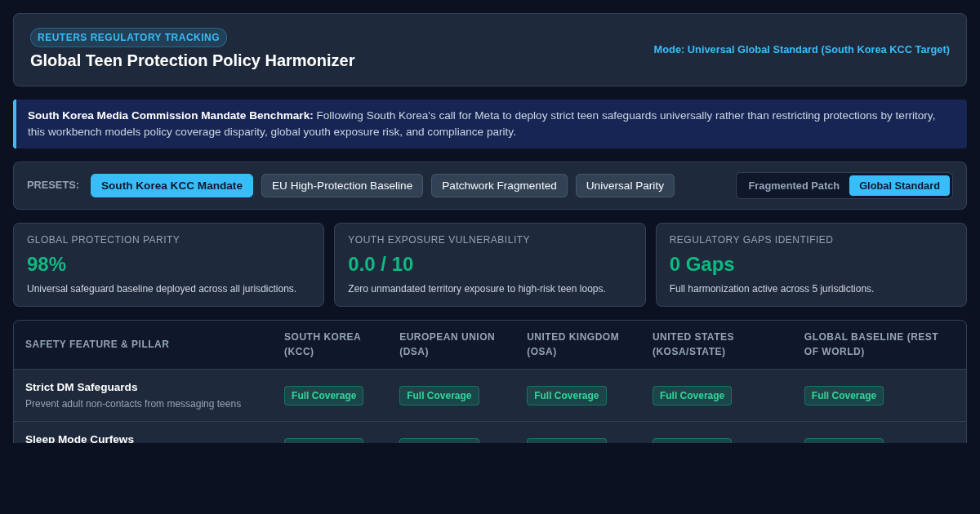This screenshot has width=980, height=514.
Task: Click the full harmonization active text
Action: tap(772, 289)
